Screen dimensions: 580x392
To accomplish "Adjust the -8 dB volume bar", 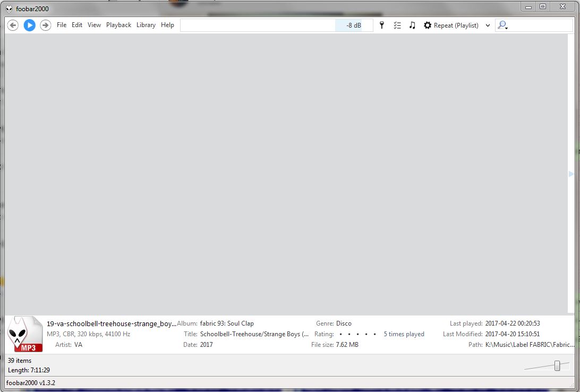I will pyautogui.click(x=354, y=25).
